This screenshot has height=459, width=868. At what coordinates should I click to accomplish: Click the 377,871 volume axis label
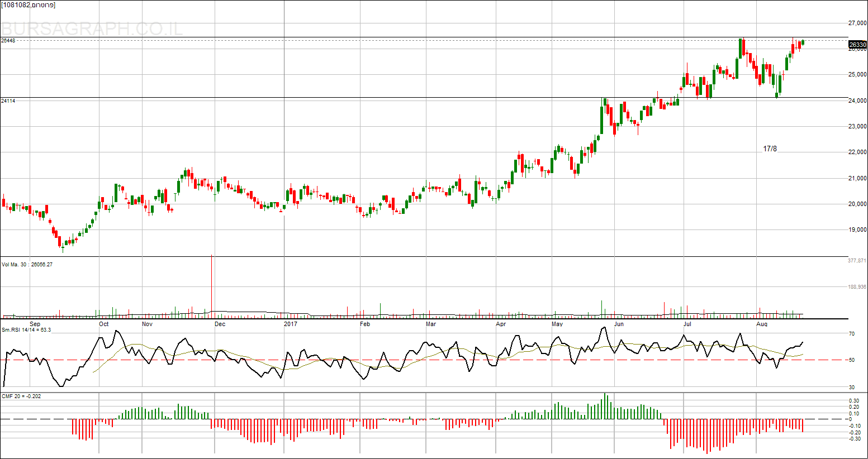(857, 261)
